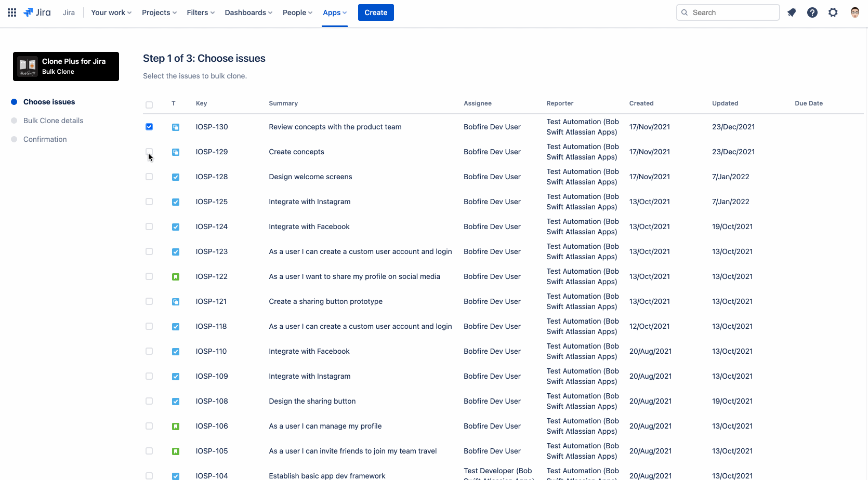Tick the IOSP-123 checkbox

point(149,251)
